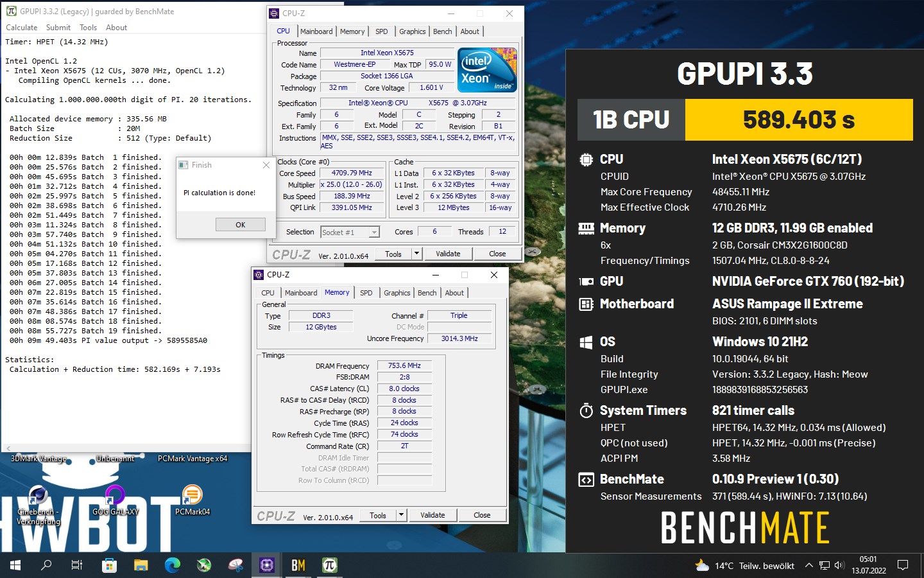
Task: Click the Intel Xeon inside logo
Action: pos(488,70)
